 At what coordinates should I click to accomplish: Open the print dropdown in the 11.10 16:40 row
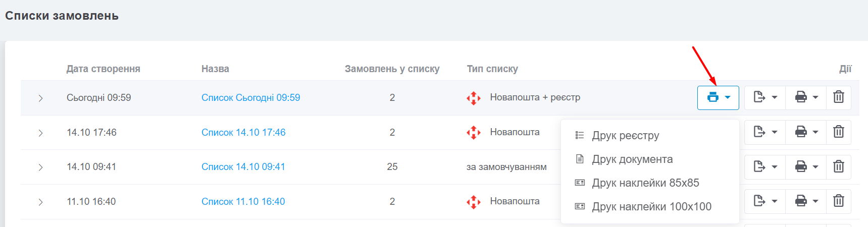tap(806, 201)
